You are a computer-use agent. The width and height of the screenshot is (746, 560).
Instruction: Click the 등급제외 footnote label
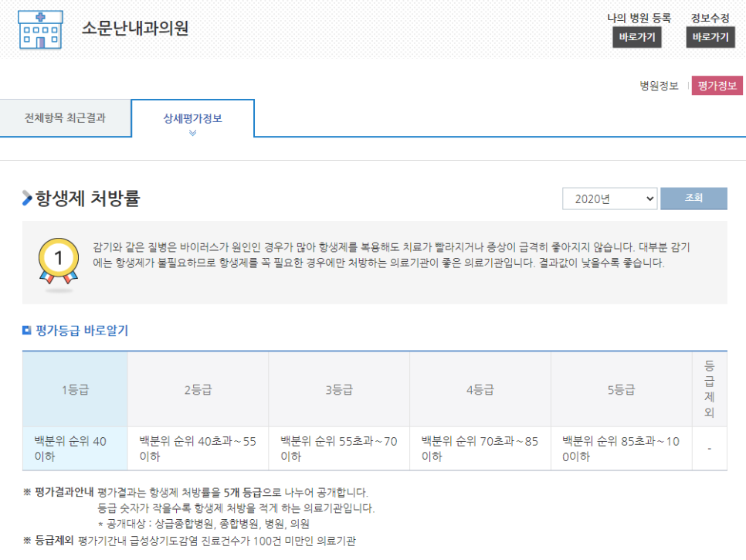pyautogui.click(x=54, y=541)
